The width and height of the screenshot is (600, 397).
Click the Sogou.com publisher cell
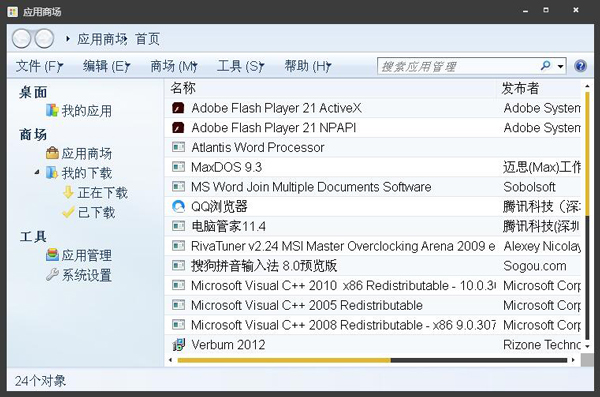(x=535, y=266)
